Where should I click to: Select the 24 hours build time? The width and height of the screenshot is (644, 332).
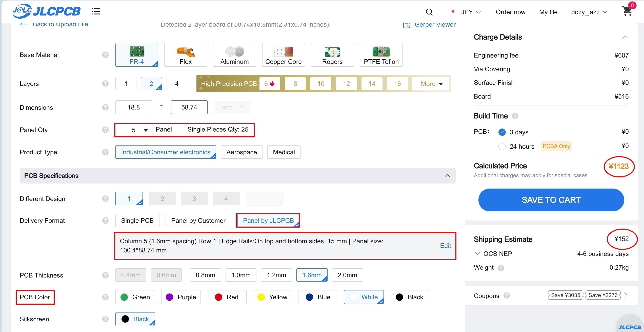(x=502, y=146)
